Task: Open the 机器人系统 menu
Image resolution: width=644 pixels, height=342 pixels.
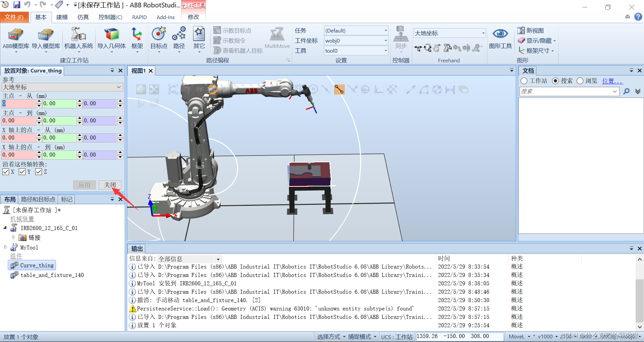Action: pyautogui.click(x=78, y=40)
